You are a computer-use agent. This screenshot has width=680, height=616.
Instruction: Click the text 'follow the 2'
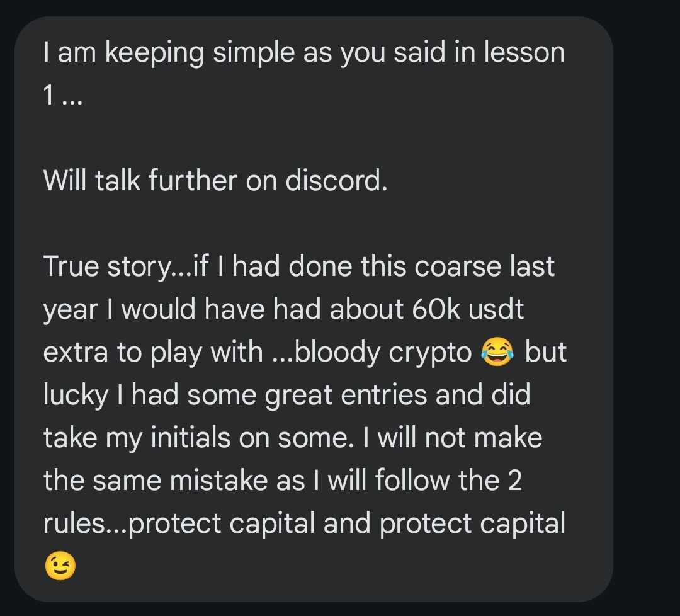pos(448,480)
